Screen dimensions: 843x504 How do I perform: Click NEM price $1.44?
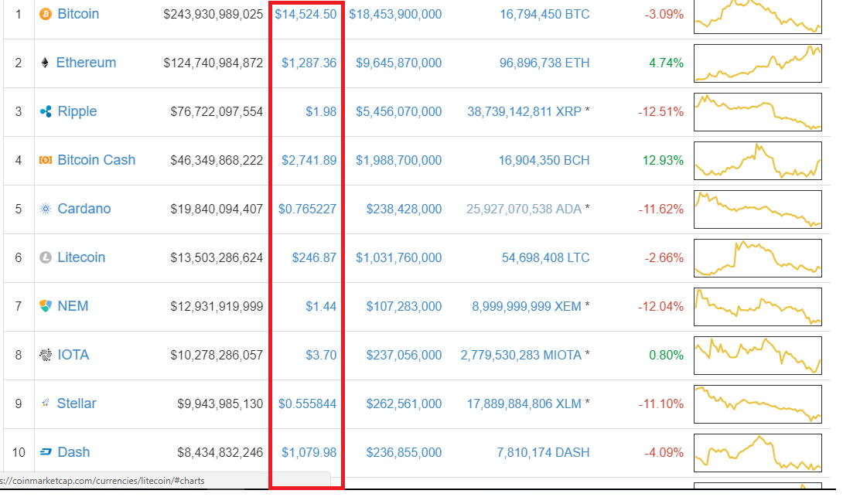tap(321, 306)
